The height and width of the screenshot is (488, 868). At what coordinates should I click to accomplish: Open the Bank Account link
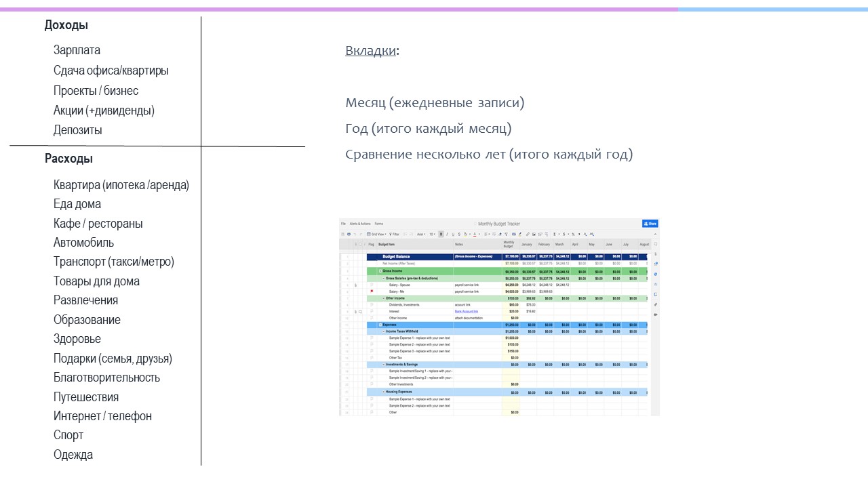pos(467,311)
